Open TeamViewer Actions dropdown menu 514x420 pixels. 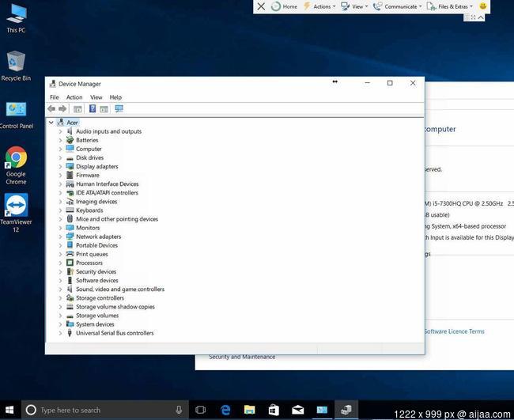click(319, 6)
